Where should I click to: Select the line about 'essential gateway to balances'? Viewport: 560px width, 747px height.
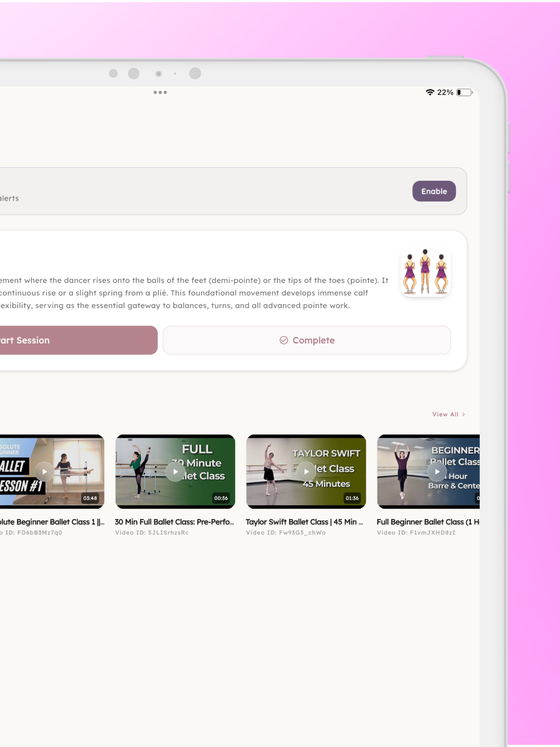[x=175, y=305]
